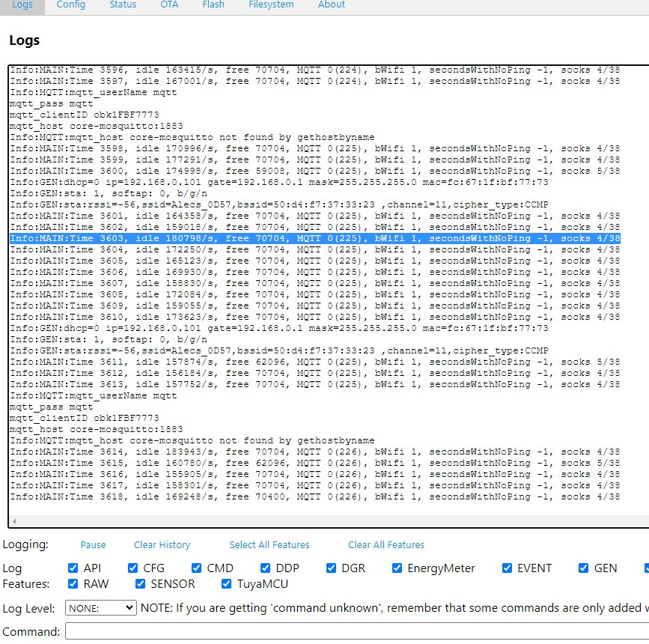Open the Log Level dropdown
Viewport: 649px width, 644px height.
(100, 608)
